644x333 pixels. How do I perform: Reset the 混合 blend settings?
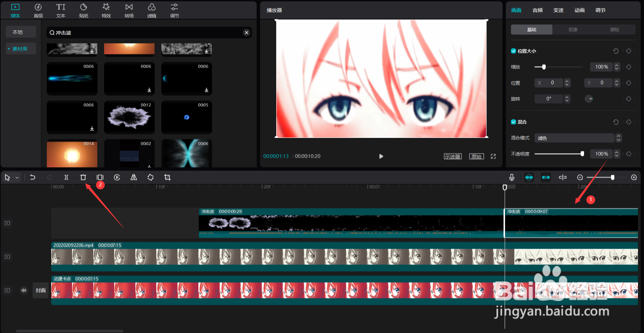pyautogui.click(x=616, y=122)
